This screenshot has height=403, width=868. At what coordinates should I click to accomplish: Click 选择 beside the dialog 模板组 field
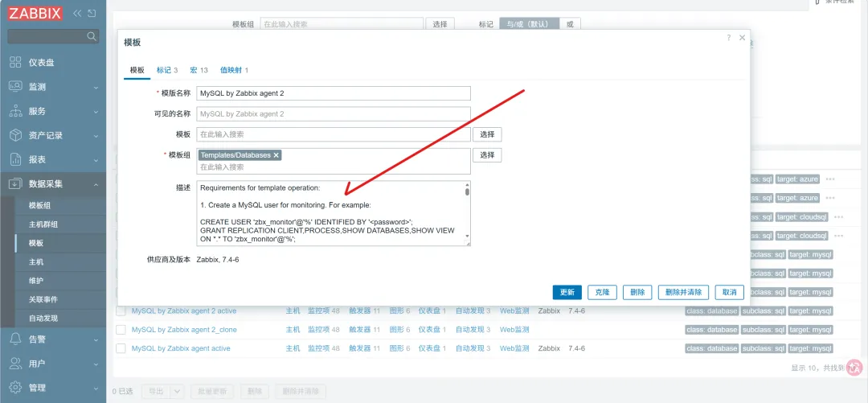pyautogui.click(x=487, y=154)
